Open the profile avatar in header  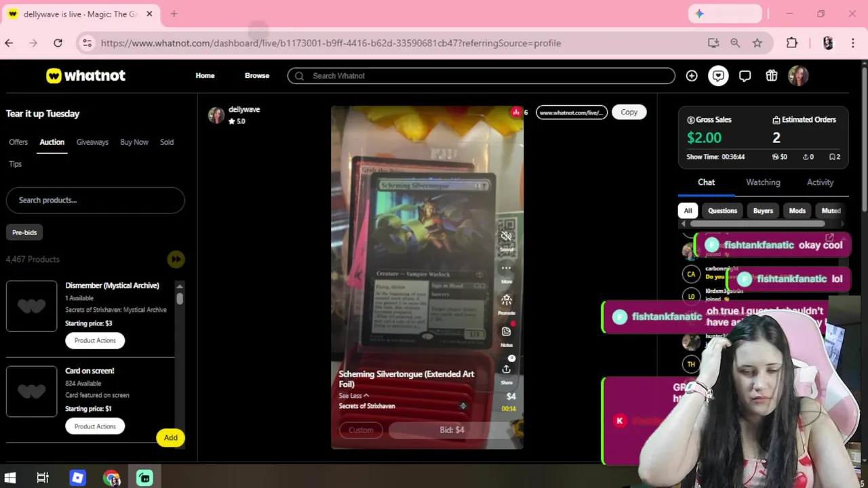[798, 76]
